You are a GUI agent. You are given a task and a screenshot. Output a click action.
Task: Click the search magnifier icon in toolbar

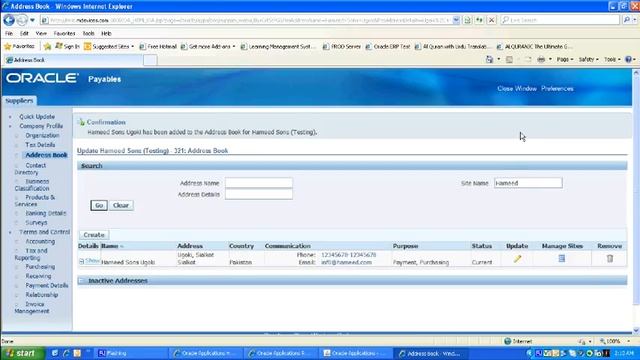click(x=627, y=20)
